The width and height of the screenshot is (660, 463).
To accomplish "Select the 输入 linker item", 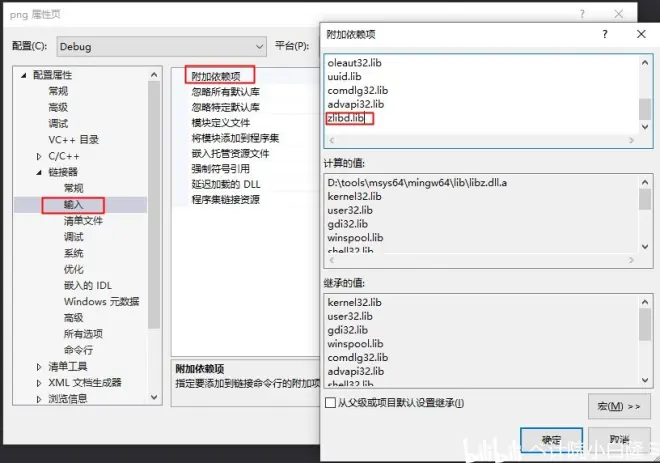I will [73, 205].
